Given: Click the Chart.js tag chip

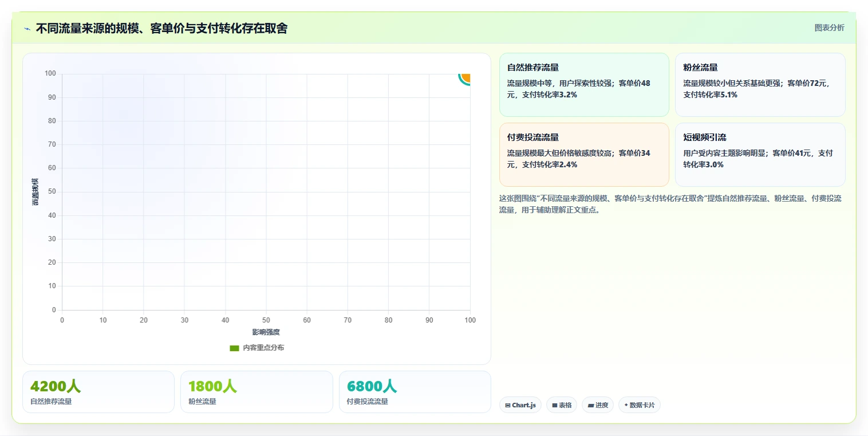Looking at the screenshot, I should click(520, 405).
